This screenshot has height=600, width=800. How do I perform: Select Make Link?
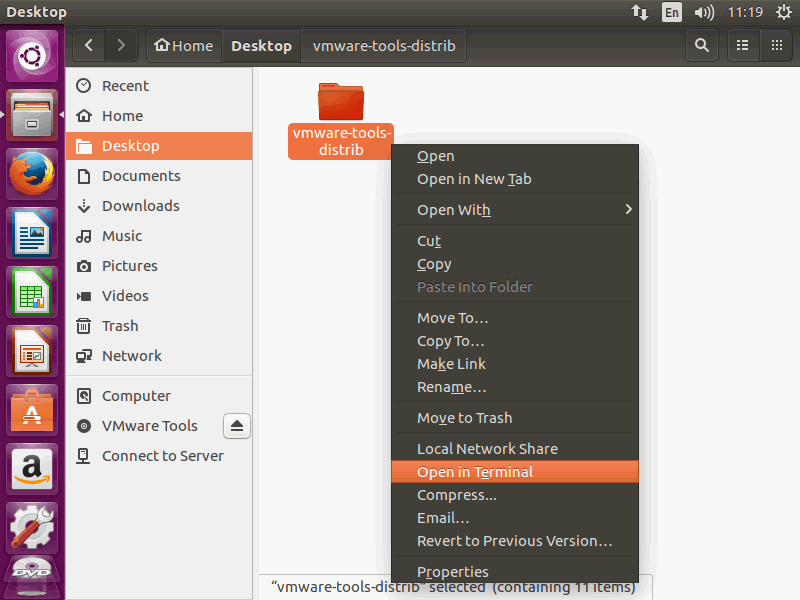click(x=515, y=364)
